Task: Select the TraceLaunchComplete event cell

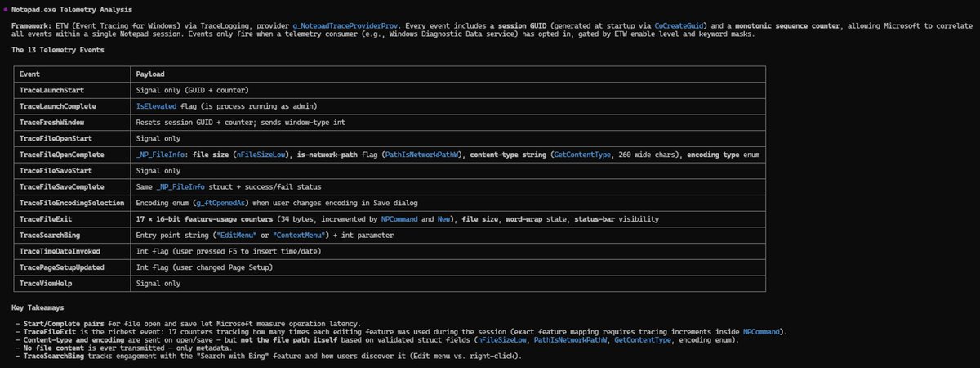Action: 73,105
